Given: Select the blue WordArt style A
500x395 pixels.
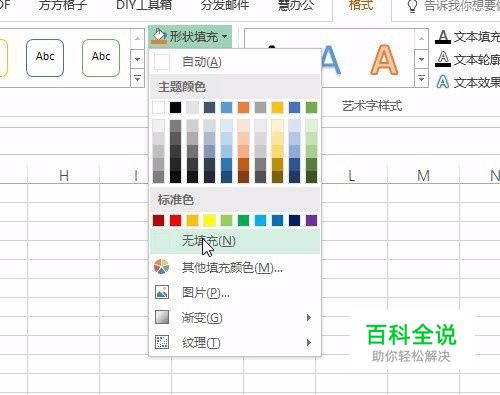Looking at the screenshot, I should point(330,60).
